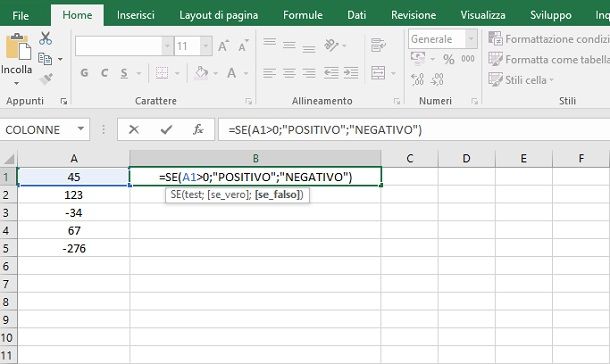Align cell text to the right
Viewport: 610px width, 364px height.
click(x=309, y=73)
